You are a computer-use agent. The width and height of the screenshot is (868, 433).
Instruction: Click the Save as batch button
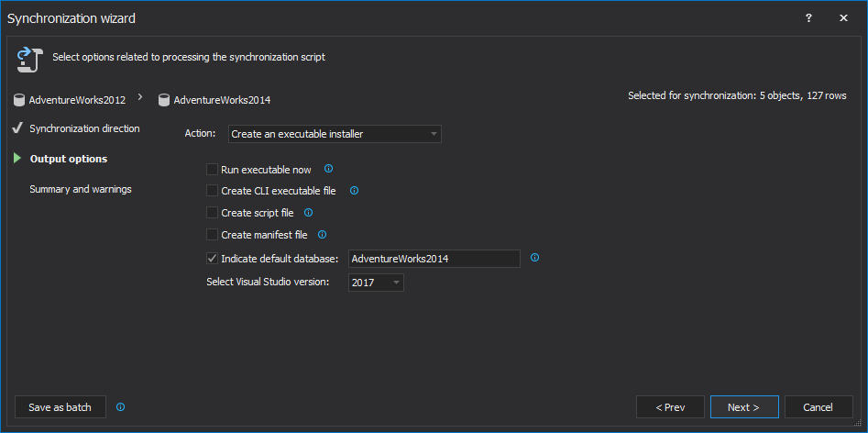[x=60, y=407]
